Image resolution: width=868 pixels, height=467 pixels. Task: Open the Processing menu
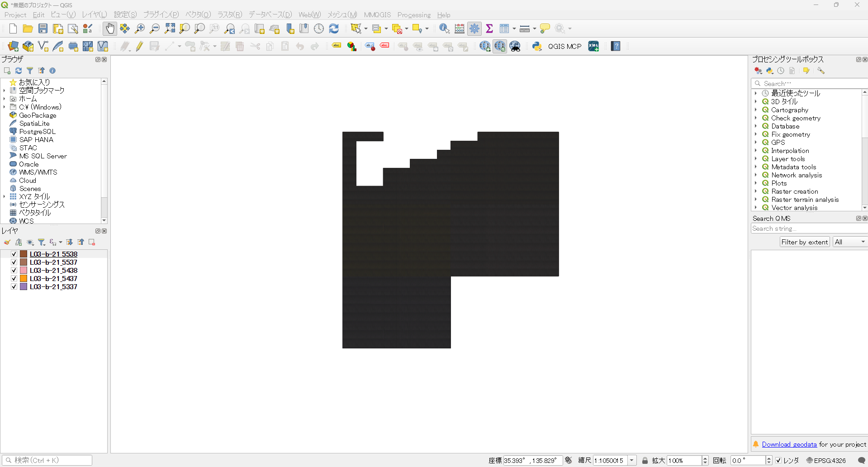pos(414,14)
